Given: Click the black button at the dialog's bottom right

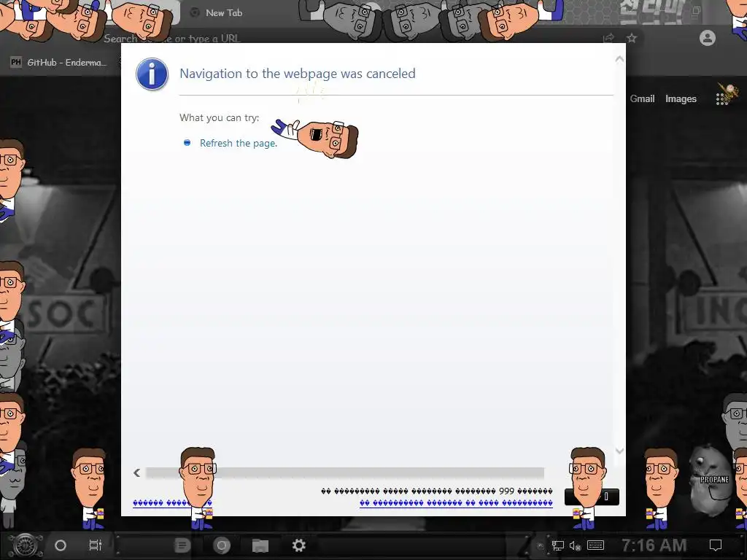Looking at the screenshot, I should (592, 497).
